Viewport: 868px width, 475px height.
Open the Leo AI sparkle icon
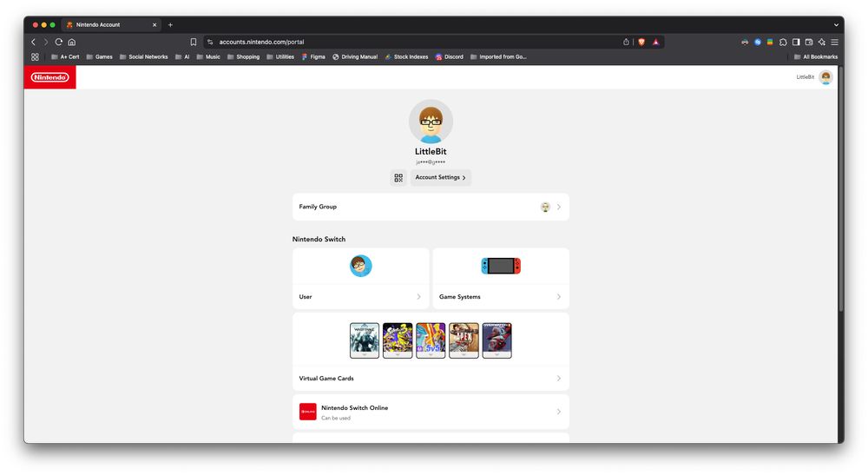tap(821, 42)
